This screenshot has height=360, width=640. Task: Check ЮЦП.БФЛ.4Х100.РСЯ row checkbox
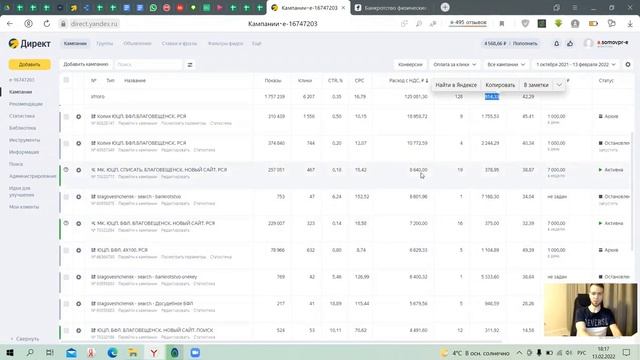coord(66,250)
